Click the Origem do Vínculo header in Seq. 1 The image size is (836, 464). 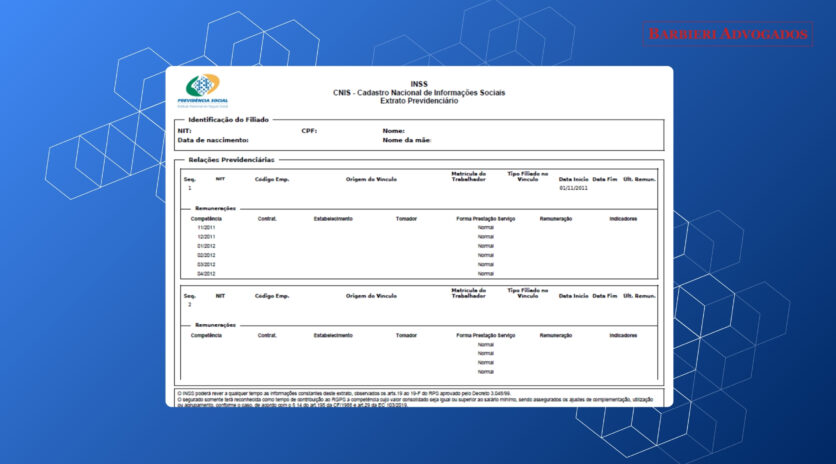pos(374,179)
